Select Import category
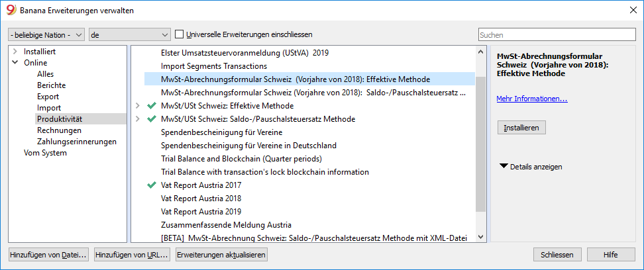Viewport: 644px width, 270px height. pyautogui.click(x=49, y=108)
